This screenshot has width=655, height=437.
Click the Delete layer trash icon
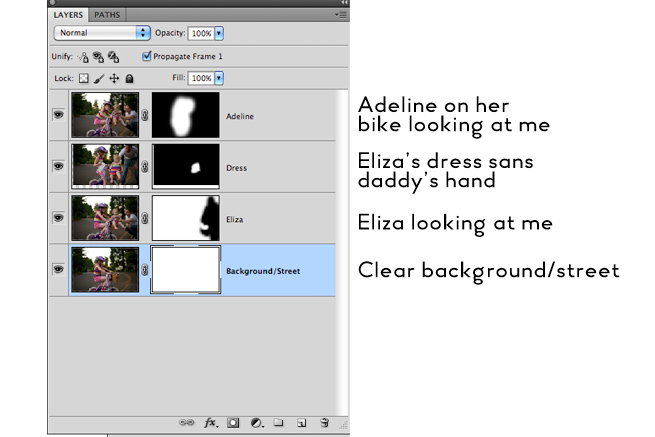[325, 423]
